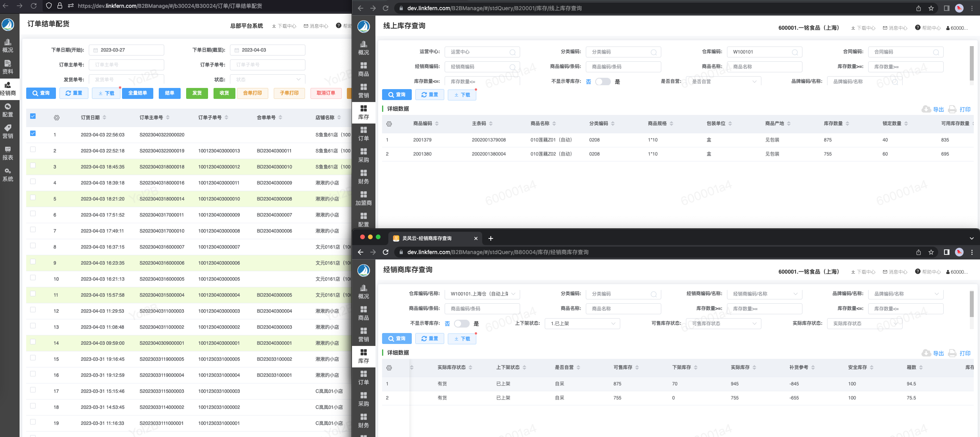Viewport: 980px width, 437px height.
Task: Open the 状态 dropdown in order filter
Action: tap(267, 79)
